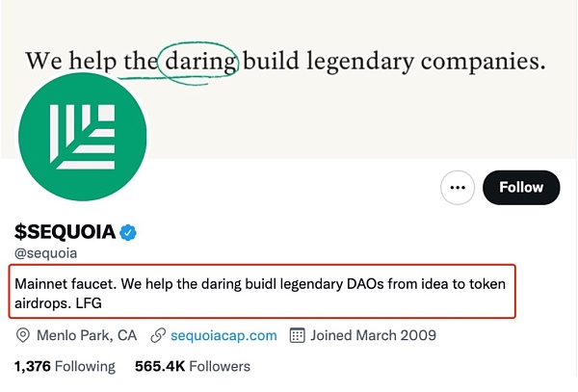Click the calendar joined-date icon
This screenshot has width=578, height=392.
(298, 335)
